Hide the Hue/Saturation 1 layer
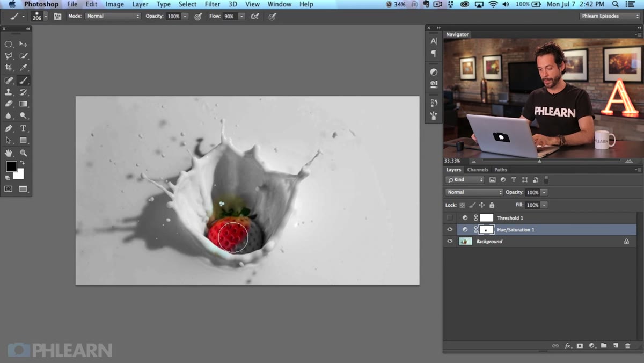 [x=450, y=230]
